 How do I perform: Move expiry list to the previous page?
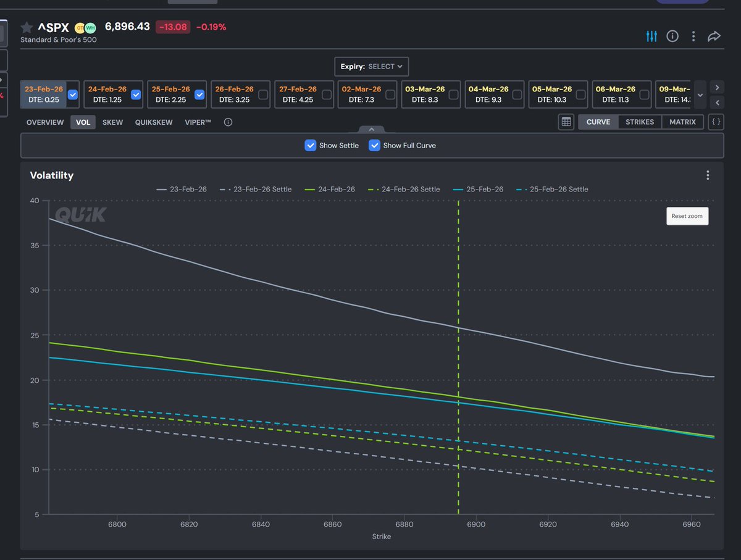click(716, 102)
